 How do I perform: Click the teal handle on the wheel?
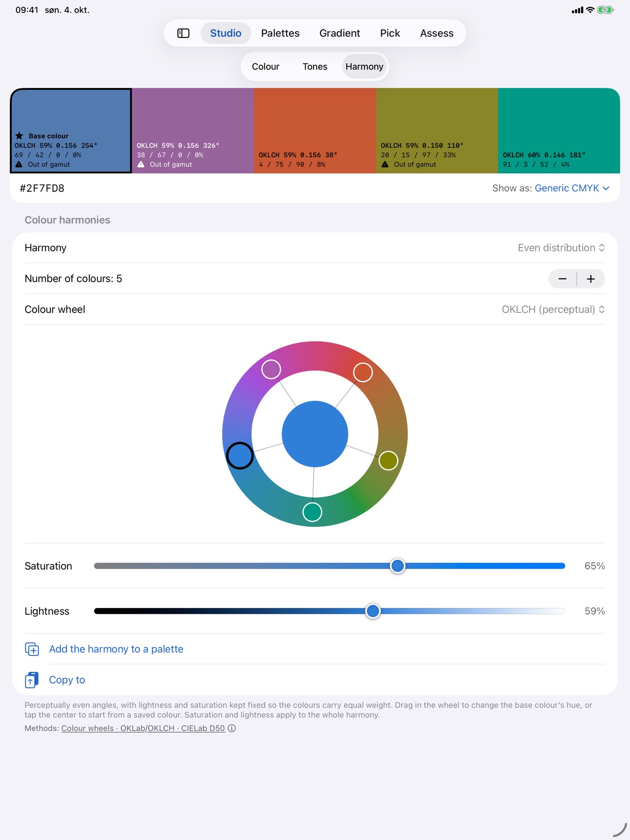click(x=313, y=512)
